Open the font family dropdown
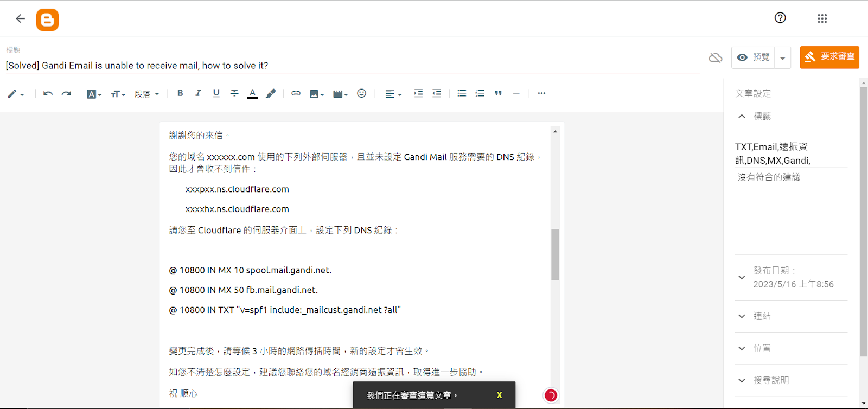868x409 pixels. click(x=94, y=94)
